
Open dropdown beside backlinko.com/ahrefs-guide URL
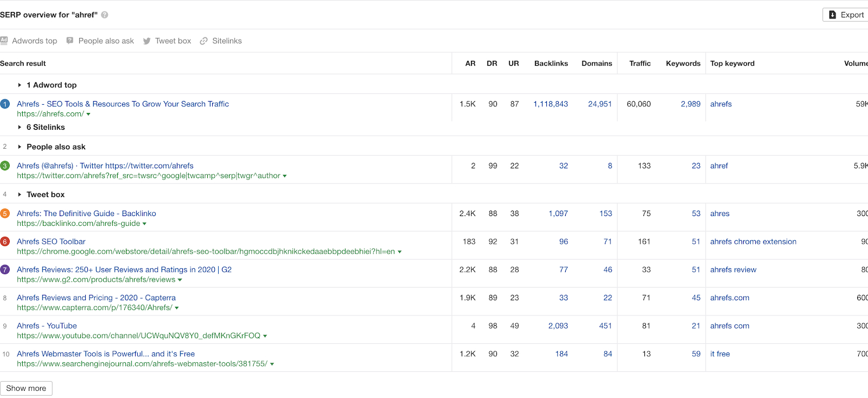pyautogui.click(x=144, y=224)
